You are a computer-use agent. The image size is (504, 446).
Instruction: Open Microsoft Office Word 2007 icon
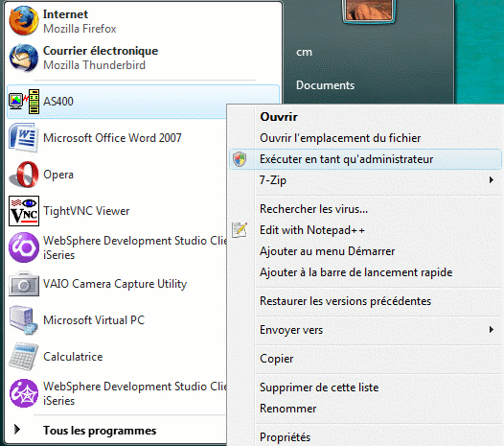pyautogui.click(x=24, y=138)
